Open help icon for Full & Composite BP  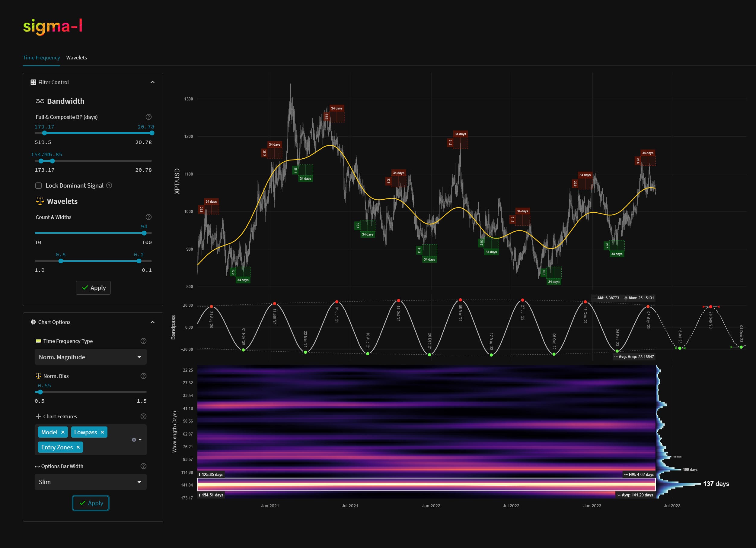tap(149, 117)
